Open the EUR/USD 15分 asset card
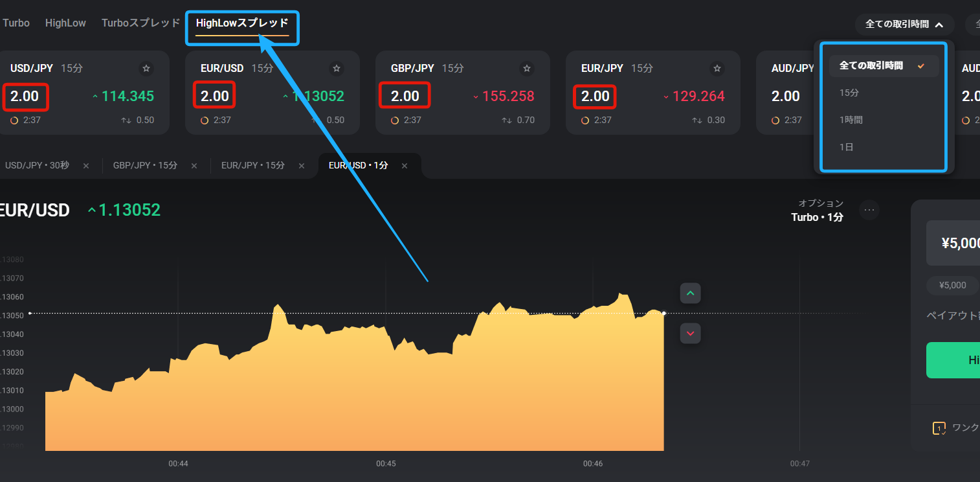980x482 pixels. (273, 93)
